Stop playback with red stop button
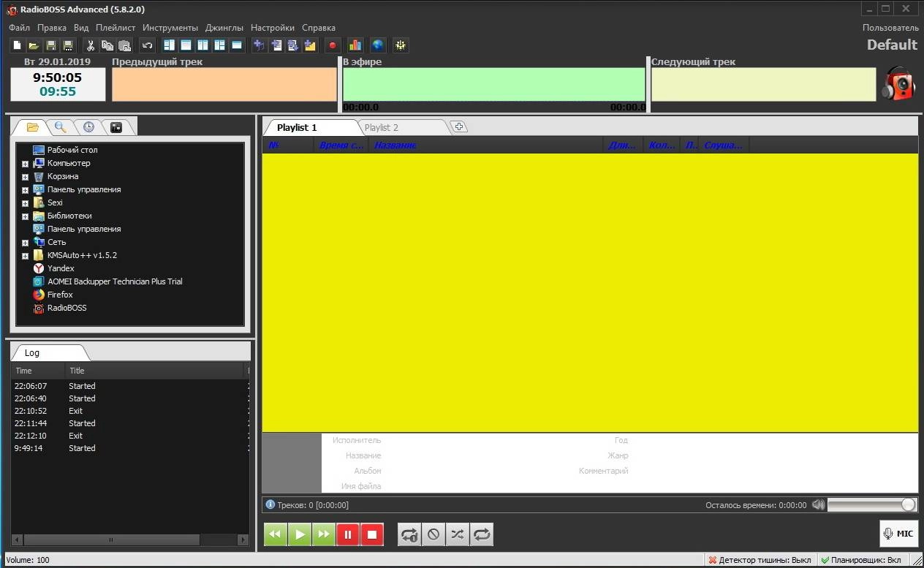 [x=372, y=534]
